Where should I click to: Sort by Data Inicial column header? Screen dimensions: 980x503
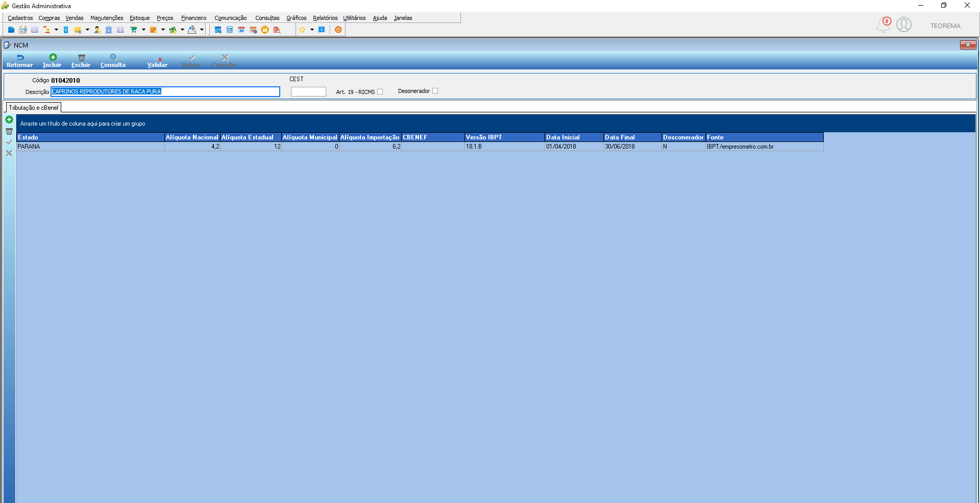[574, 137]
